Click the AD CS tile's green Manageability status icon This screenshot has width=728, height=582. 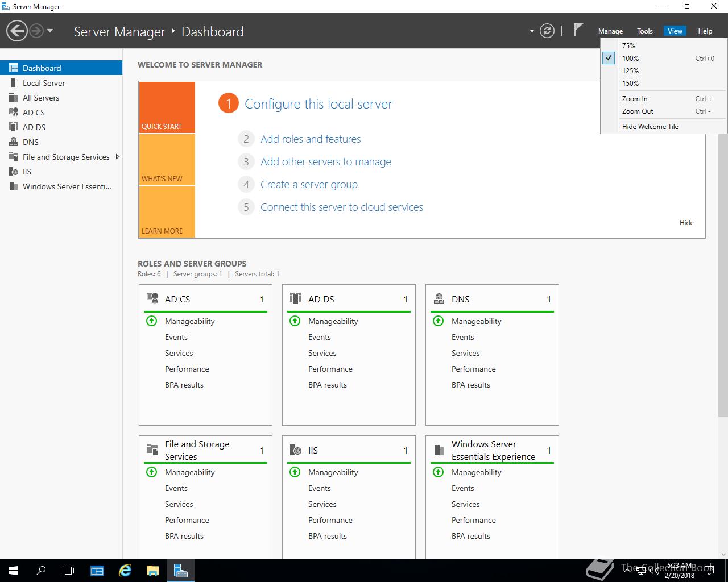[x=152, y=321]
